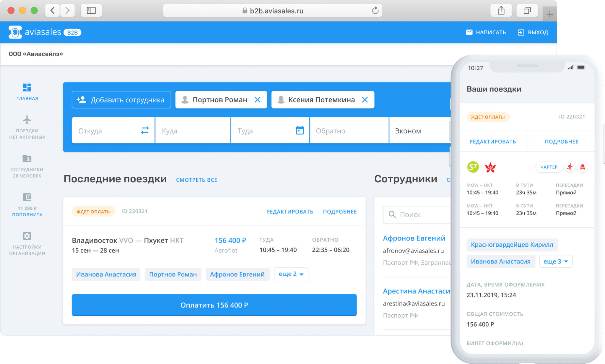The height and width of the screenshot is (364, 605).
Task: Click Добавить сотрудника button
Action: (121, 100)
